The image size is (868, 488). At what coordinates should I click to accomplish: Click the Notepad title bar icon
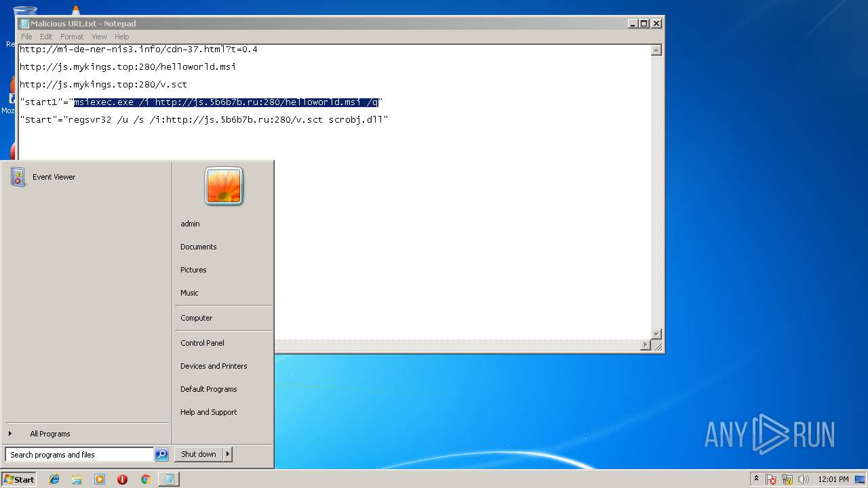point(24,24)
